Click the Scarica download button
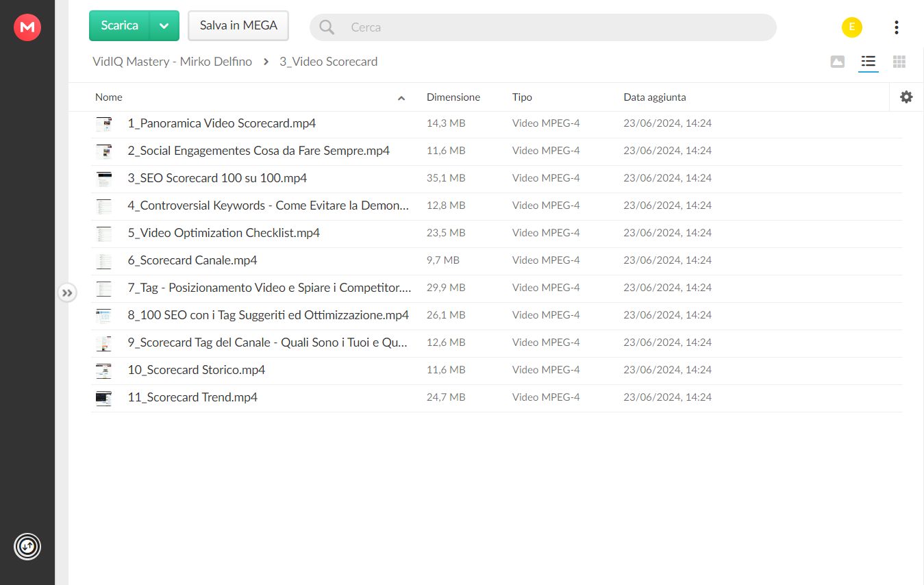This screenshot has height=585, width=924. tap(120, 26)
